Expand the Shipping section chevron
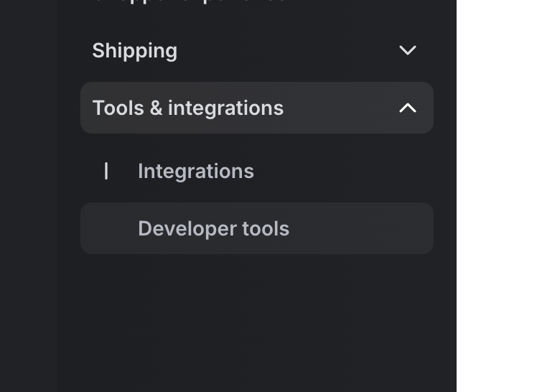 pyautogui.click(x=407, y=50)
